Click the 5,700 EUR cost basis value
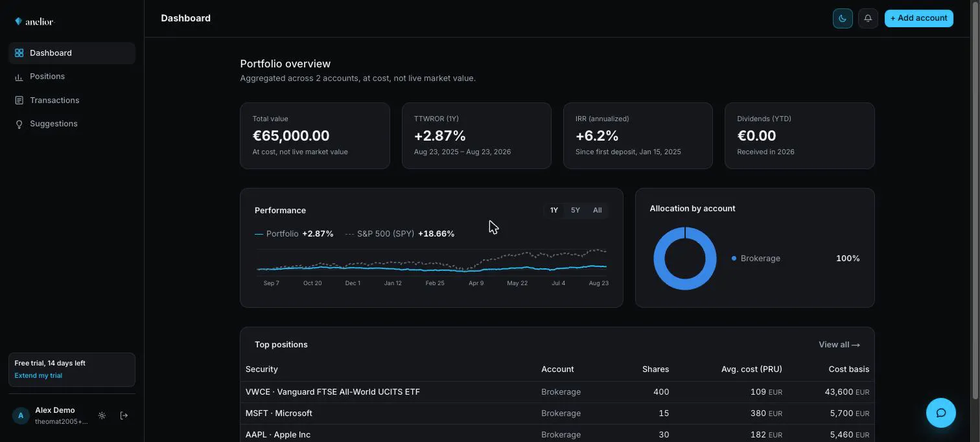980x442 pixels. [x=850, y=413]
